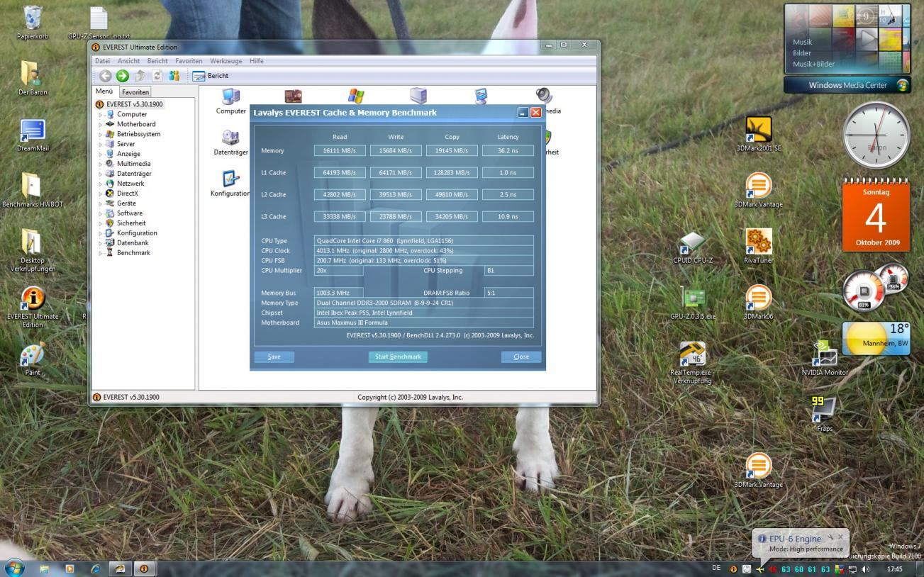The height and width of the screenshot is (577, 924).
Task: Expand the Betriebssystem tree node
Action: [101, 134]
